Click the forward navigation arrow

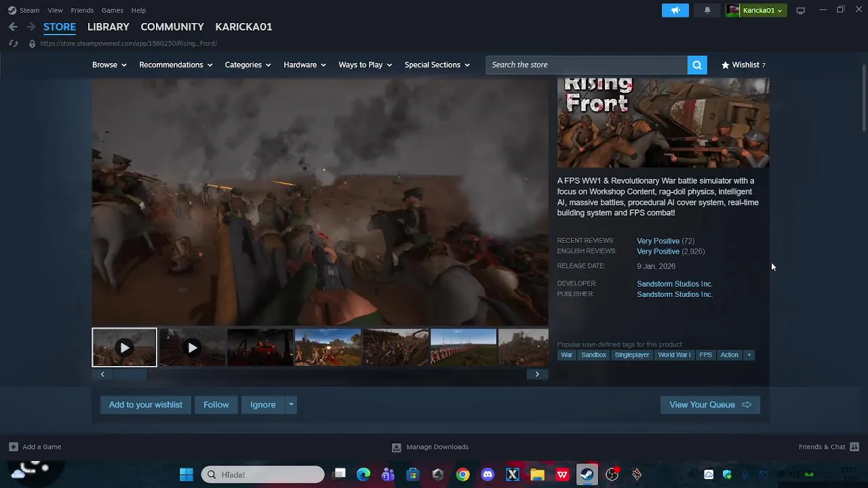(31, 26)
